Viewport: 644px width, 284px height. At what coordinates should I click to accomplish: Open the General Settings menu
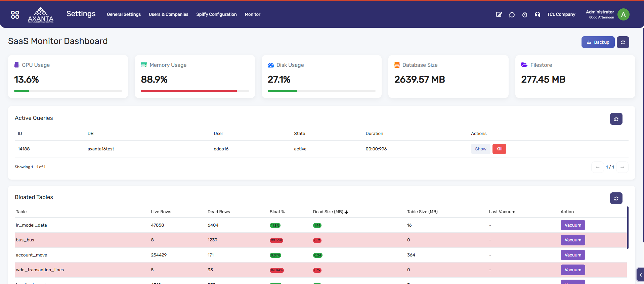[124, 14]
